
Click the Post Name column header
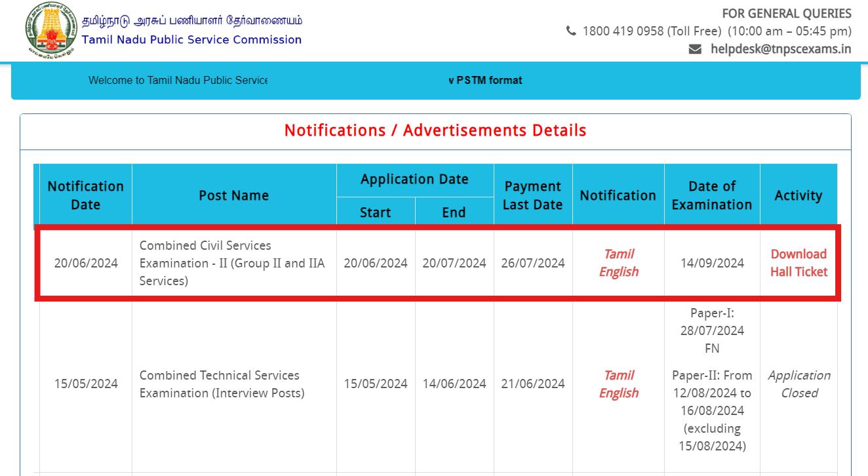coord(234,195)
